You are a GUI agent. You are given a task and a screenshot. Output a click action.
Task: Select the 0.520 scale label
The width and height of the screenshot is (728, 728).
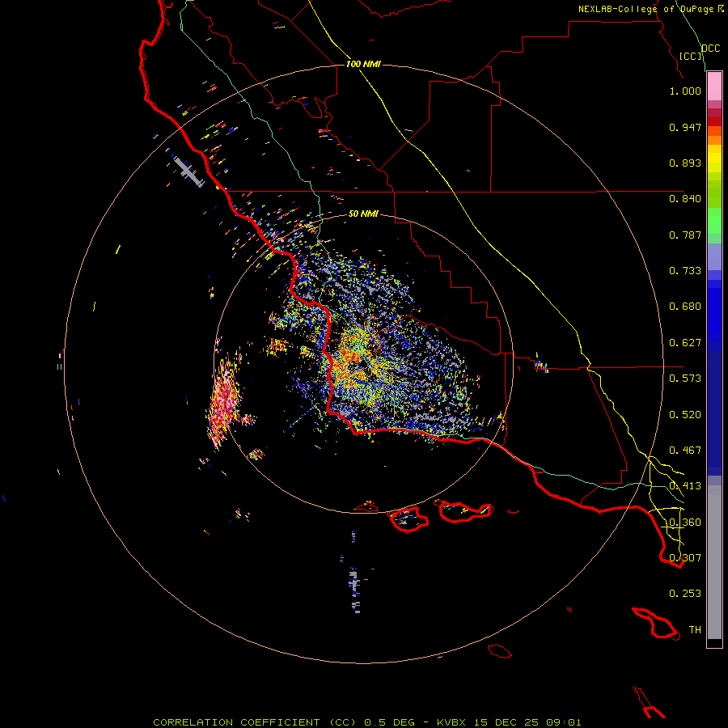click(x=685, y=415)
